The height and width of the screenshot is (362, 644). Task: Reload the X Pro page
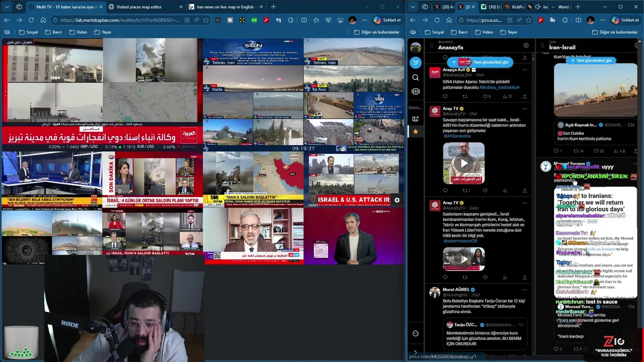point(437,20)
